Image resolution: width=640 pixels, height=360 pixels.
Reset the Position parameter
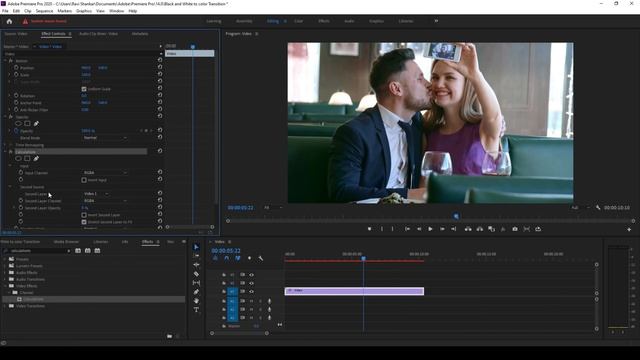pyautogui.click(x=160, y=67)
